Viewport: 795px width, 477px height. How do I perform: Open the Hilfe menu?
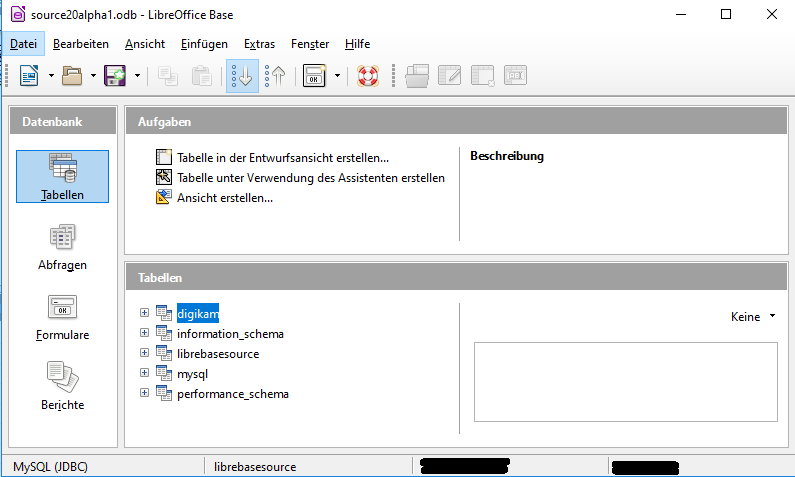(357, 44)
